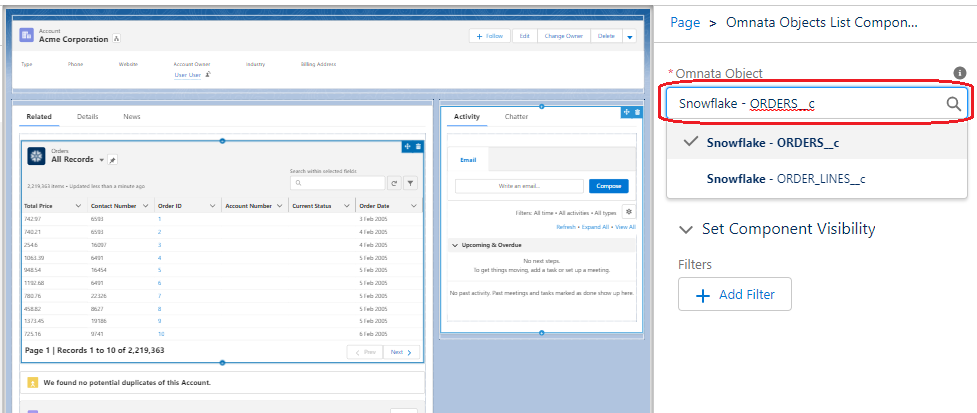Click the Write an email input
This screenshot has width=977, height=413.
(520, 186)
